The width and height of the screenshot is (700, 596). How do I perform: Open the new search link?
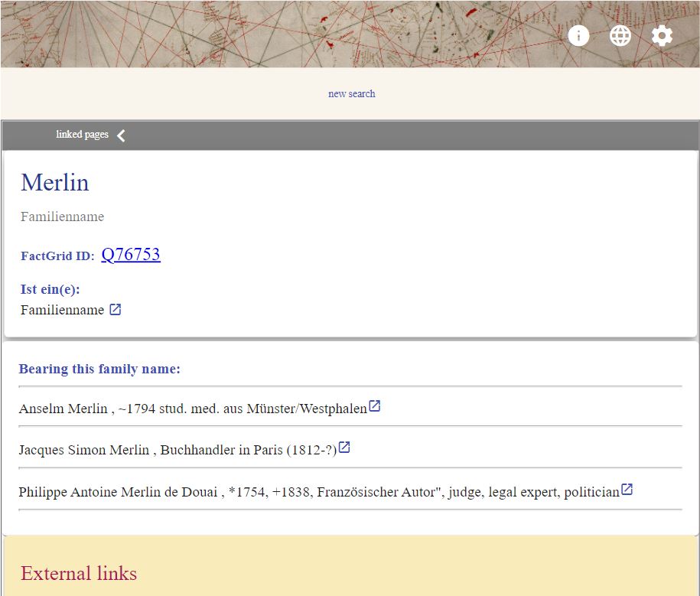pyautogui.click(x=351, y=93)
